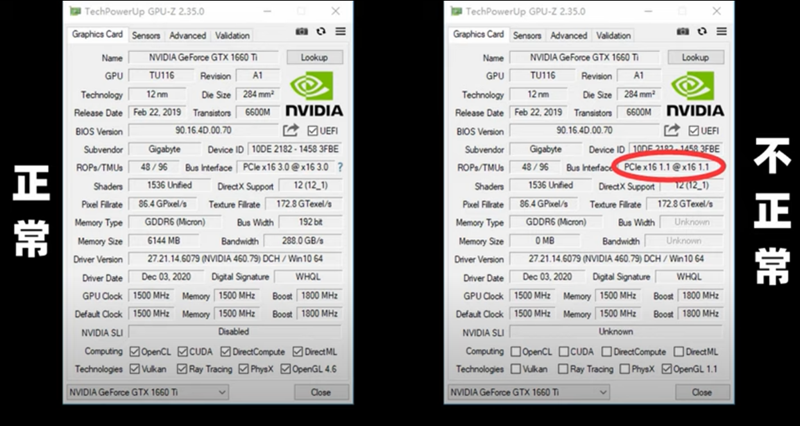800x426 pixels.
Task: Click the refresh icon in left GPU-Z window
Action: 321,32
